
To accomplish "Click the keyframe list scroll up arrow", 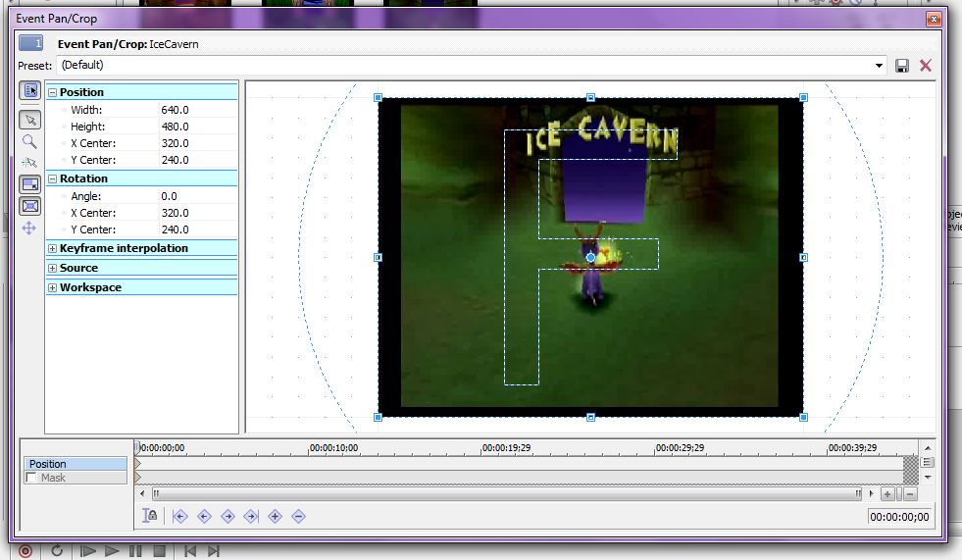I will (x=928, y=448).
